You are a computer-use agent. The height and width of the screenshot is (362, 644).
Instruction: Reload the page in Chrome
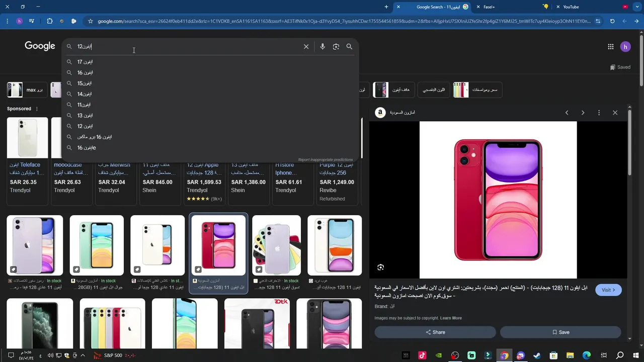pos(612,21)
